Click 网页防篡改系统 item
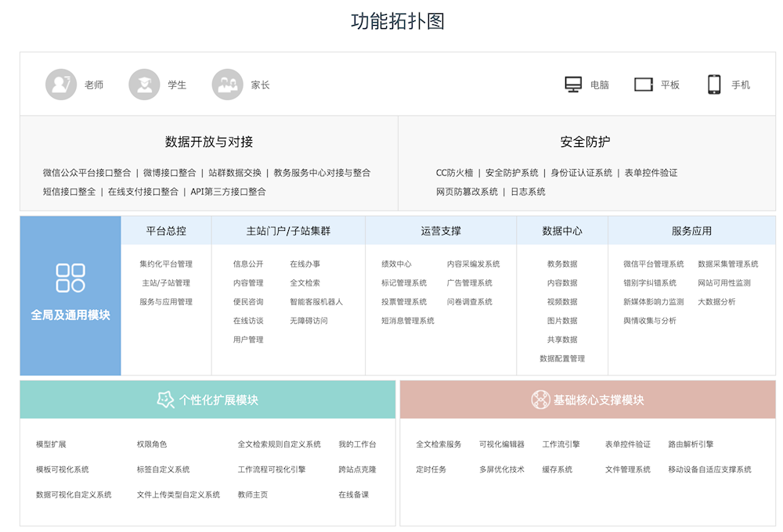 click(467, 192)
